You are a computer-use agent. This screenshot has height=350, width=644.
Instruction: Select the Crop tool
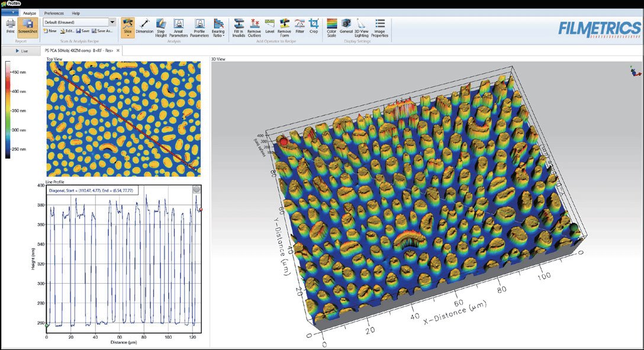[314, 27]
